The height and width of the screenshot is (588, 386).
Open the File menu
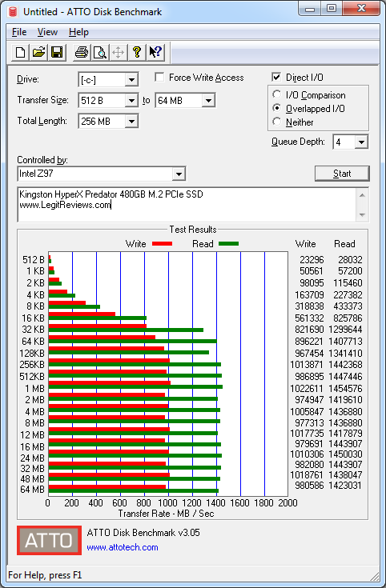(19, 32)
